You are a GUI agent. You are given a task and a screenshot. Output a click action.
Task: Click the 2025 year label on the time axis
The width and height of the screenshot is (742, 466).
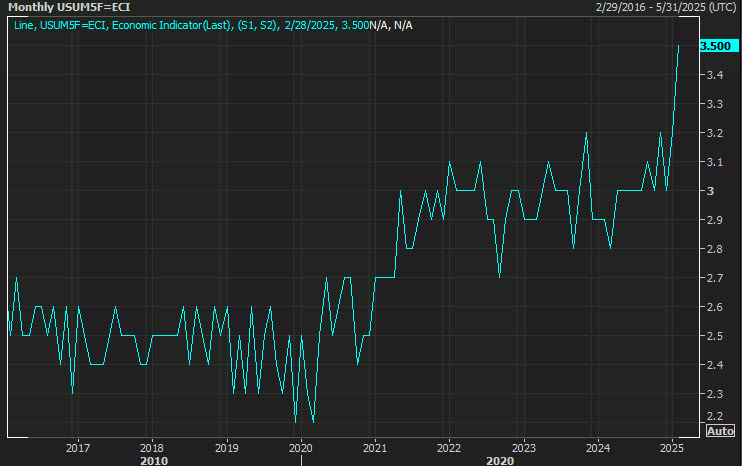click(x=672, y=448)
